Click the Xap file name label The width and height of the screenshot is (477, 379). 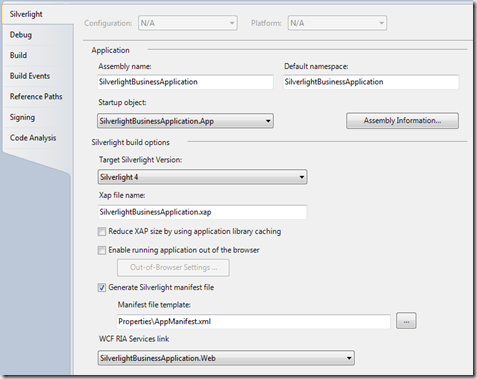tap(122, 195)
